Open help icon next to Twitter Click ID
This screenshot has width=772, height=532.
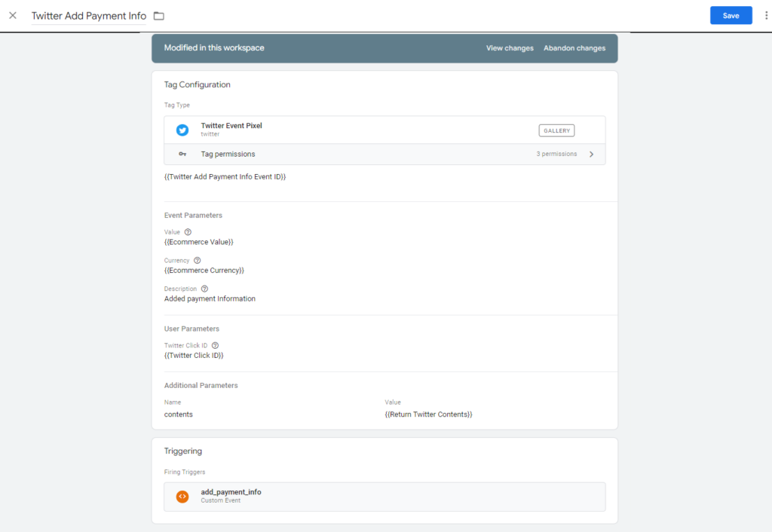click(x=215, y=345)
